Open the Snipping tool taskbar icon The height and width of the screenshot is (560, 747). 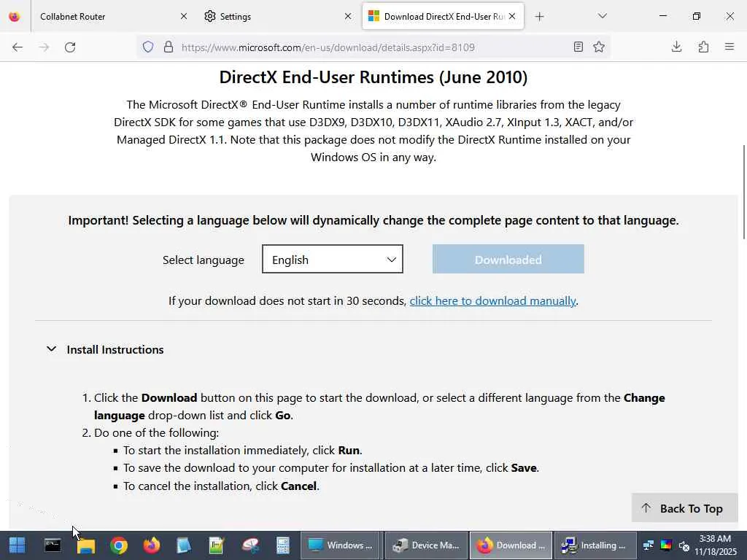(250, 545)
